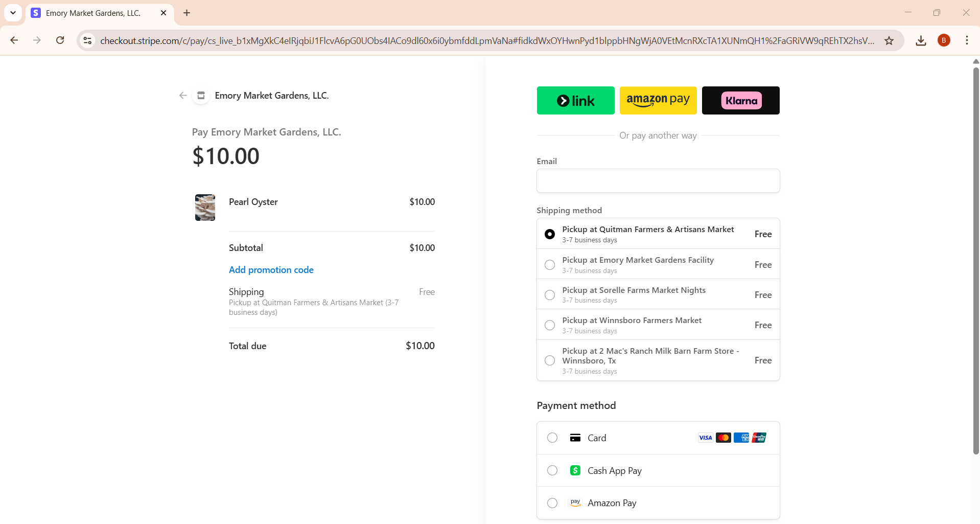Open the browser downloads icon
Viewport: 980px width, 524px height.
click(921, 40)
